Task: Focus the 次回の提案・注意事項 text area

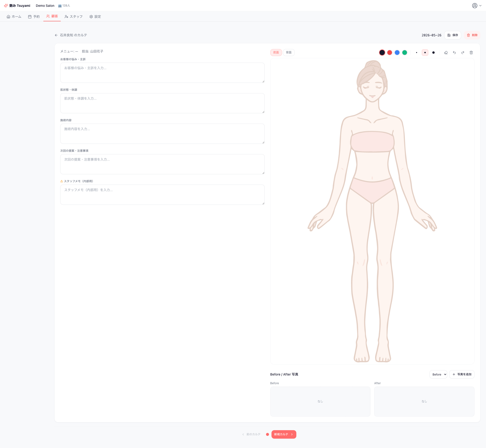Action: (x=162, y=164)
